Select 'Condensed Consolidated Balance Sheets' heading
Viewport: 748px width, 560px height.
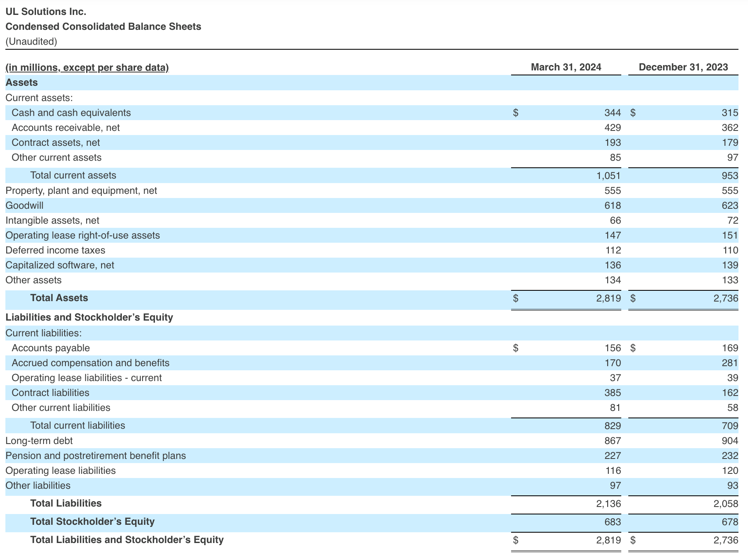click(x=103, y=27)
